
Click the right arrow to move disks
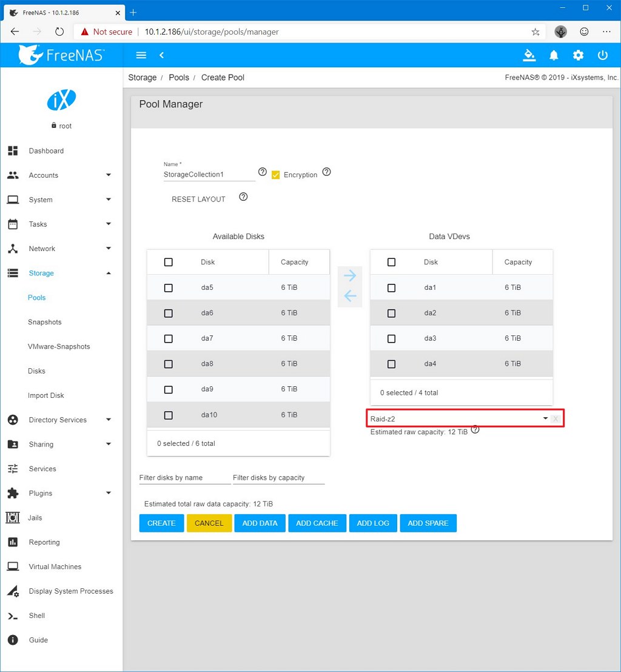point(350,276)
